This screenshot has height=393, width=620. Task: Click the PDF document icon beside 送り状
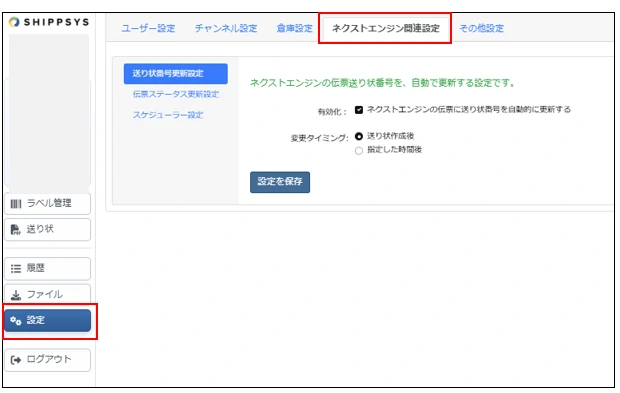pyautogui.click(x=15, y=230)
